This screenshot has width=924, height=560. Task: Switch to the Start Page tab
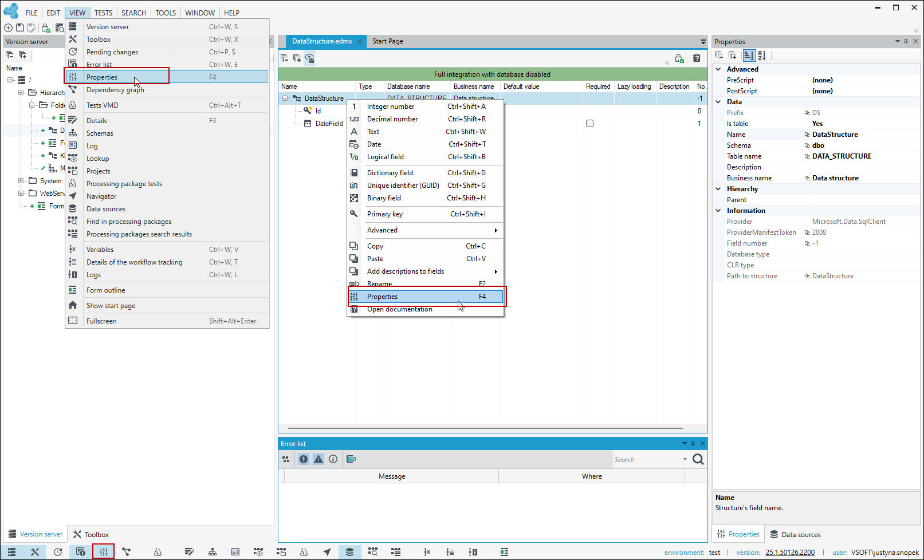[388, 41]
